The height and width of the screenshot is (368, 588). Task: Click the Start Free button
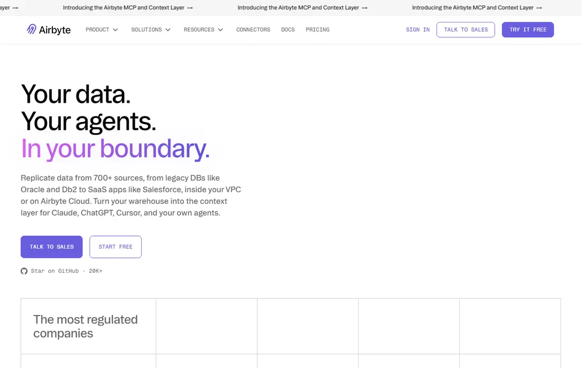pyautogui.click(x=115, y=247)
